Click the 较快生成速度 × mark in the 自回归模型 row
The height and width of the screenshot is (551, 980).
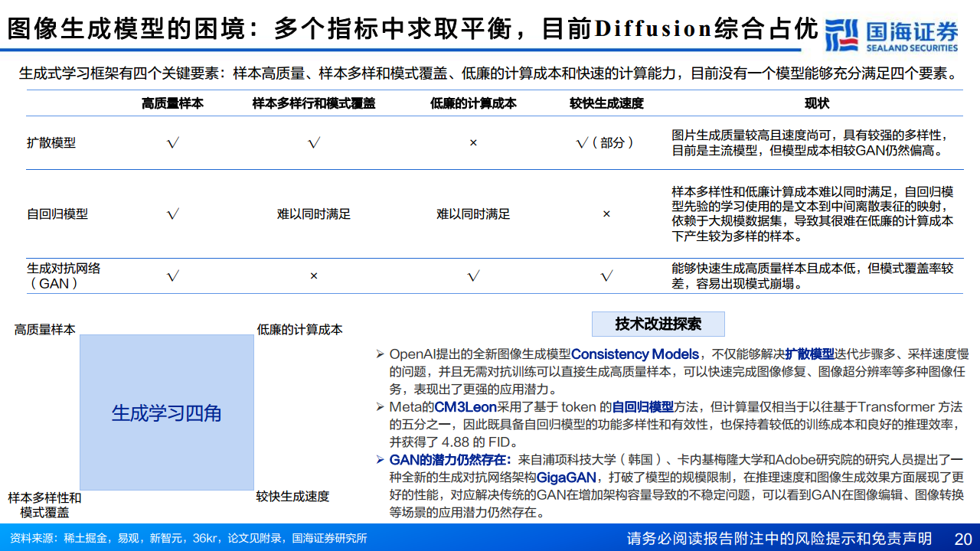[x=606, y=214]
